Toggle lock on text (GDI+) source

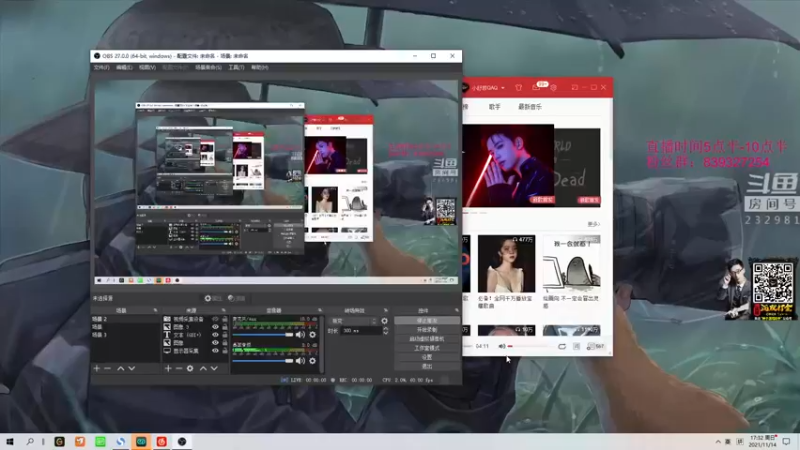pos(224,335)
